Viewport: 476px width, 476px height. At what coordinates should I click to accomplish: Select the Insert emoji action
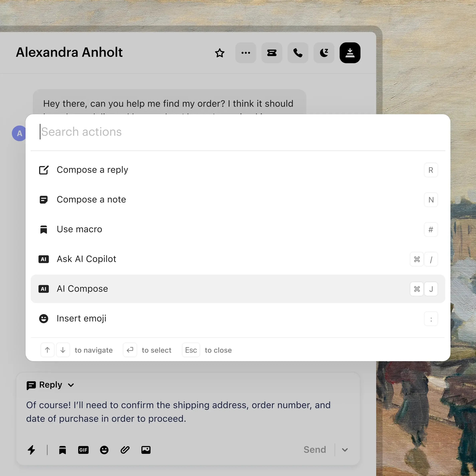81,318
